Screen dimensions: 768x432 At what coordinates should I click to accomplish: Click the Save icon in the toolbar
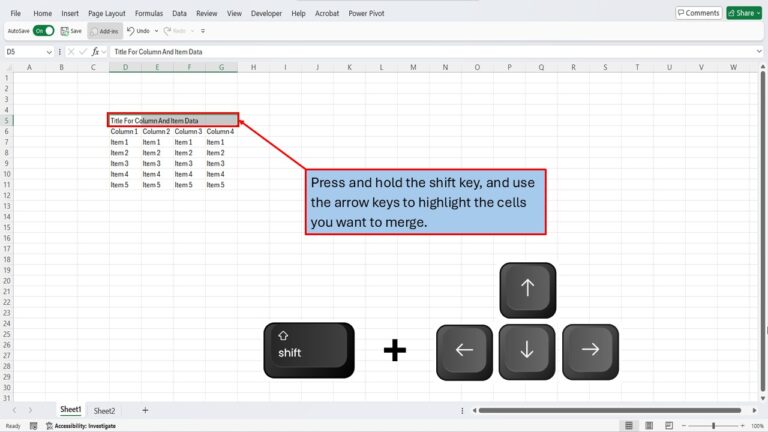65,31
